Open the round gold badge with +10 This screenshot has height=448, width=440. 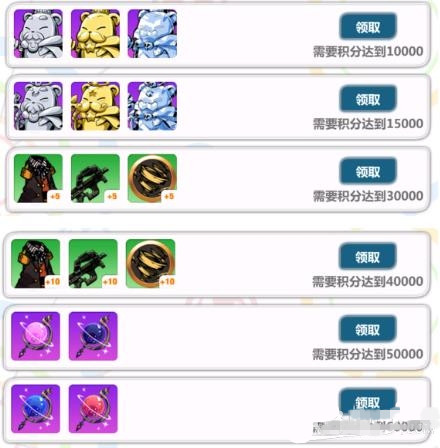[151, 264]
